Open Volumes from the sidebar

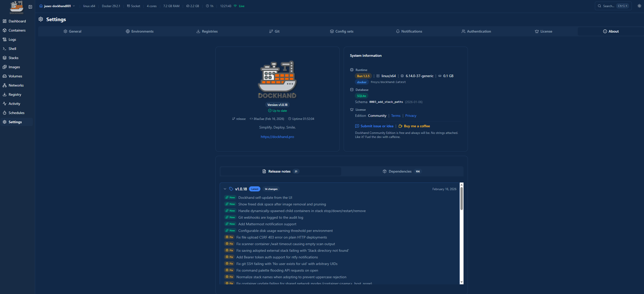pyautogui.click(x=15, y=76)
